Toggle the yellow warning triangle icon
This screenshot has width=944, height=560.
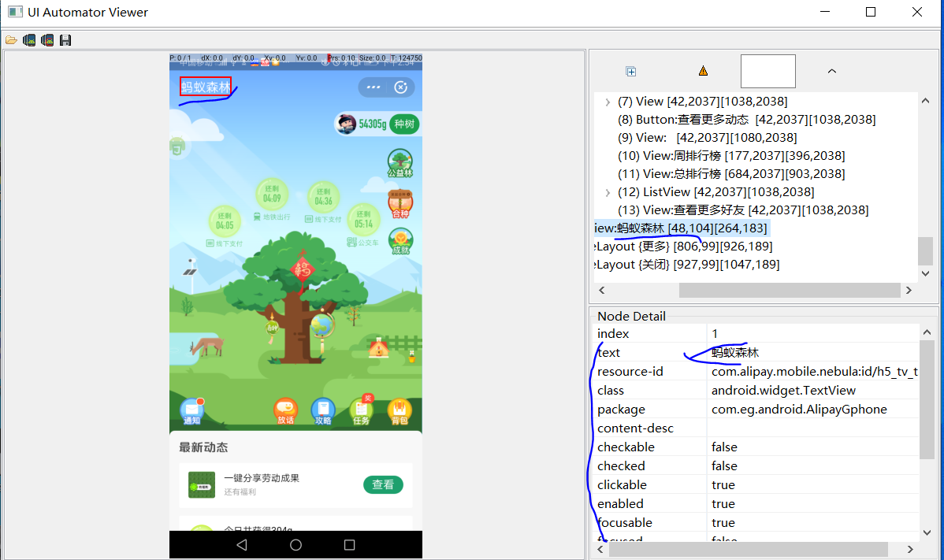click(x=703, y=71)
